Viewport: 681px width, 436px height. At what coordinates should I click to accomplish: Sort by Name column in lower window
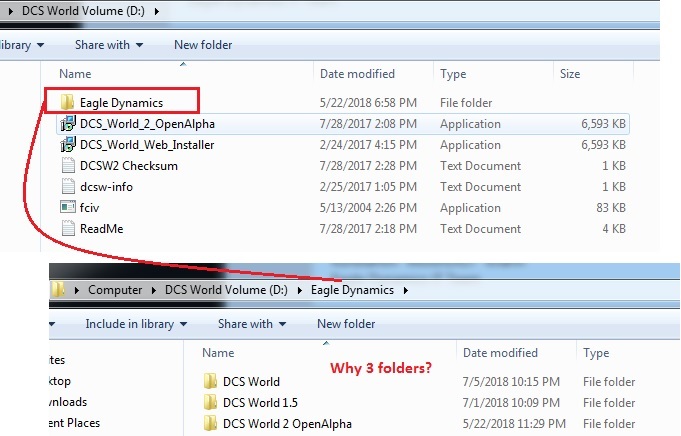pyautogui.click(x=218, y=353)
